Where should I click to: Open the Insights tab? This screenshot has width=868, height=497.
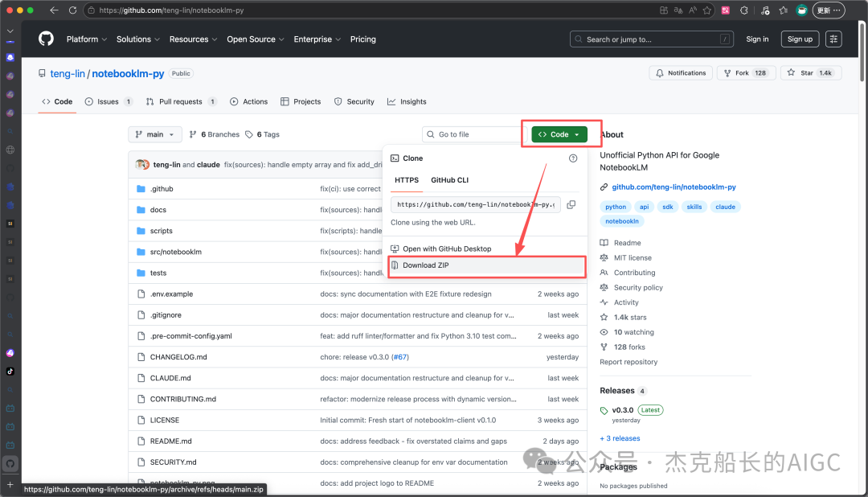[407, 102]
